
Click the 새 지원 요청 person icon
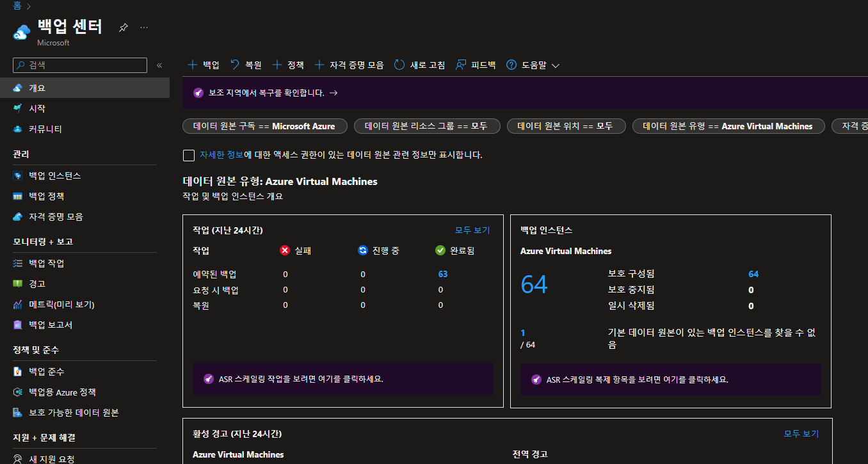click(18, 459)
